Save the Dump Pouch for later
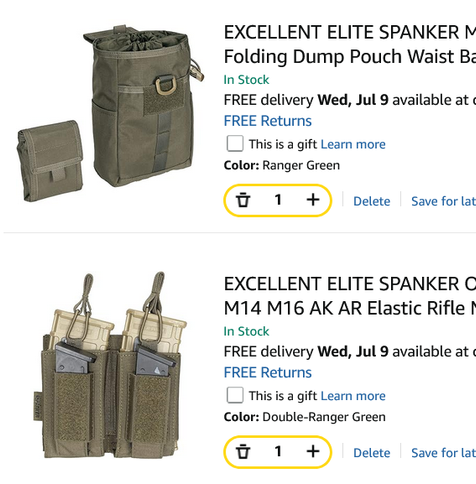 (443, 201)
